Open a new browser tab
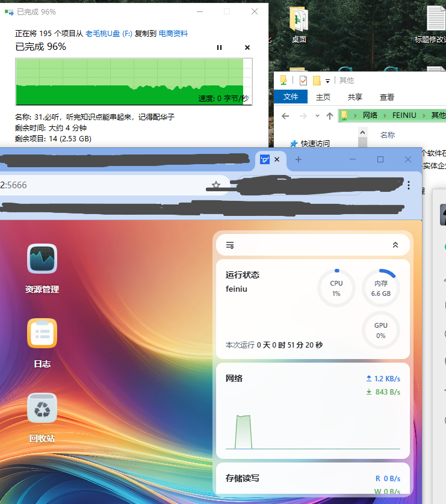 click(299, 159)
